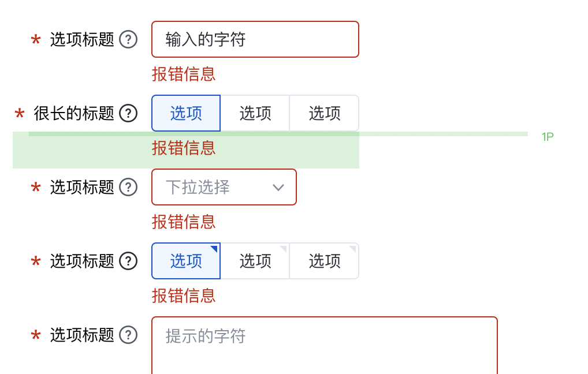Open help for the bottom 选项标题 field
588x374 pixels.
pos(129,335)
